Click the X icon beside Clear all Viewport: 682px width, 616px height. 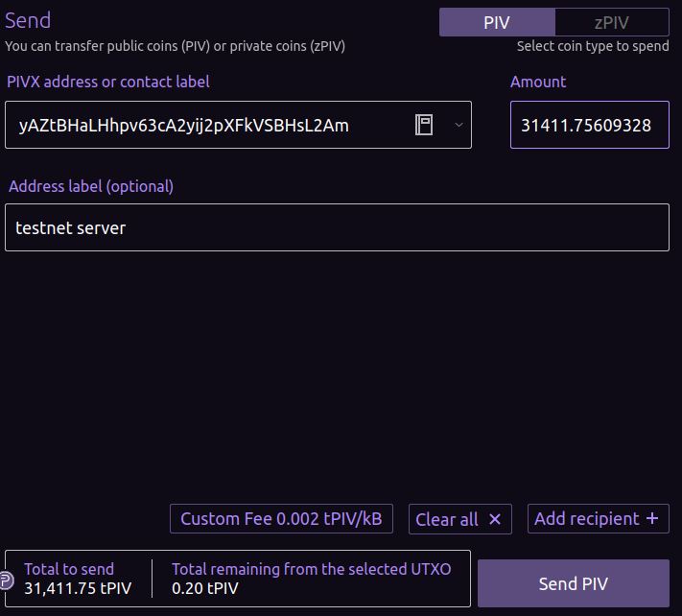(495, 519)
